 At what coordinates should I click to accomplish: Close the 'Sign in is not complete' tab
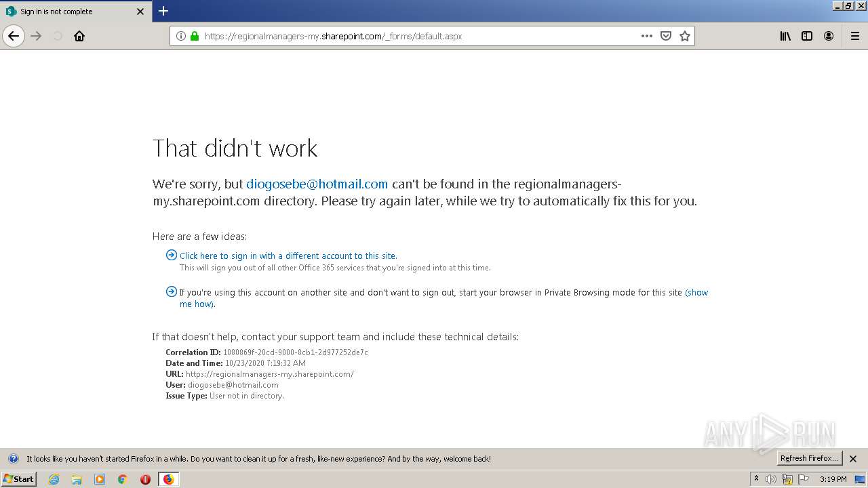140,12
